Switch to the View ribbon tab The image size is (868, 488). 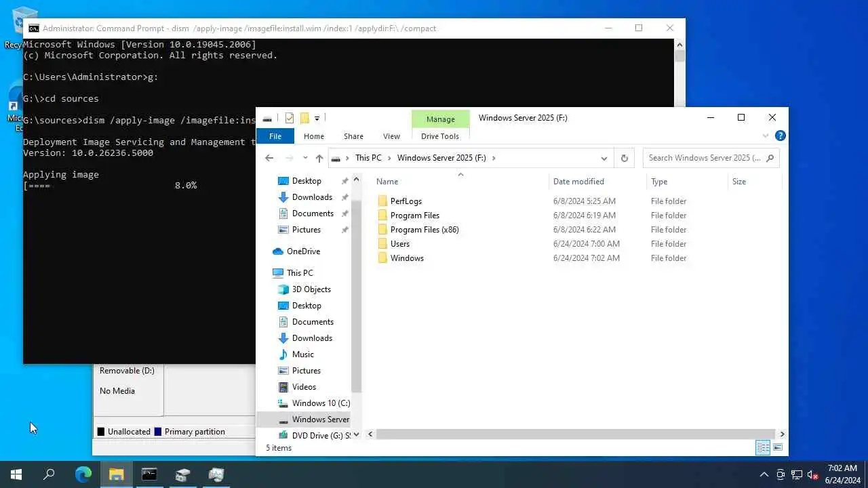(x=391, y=136)
